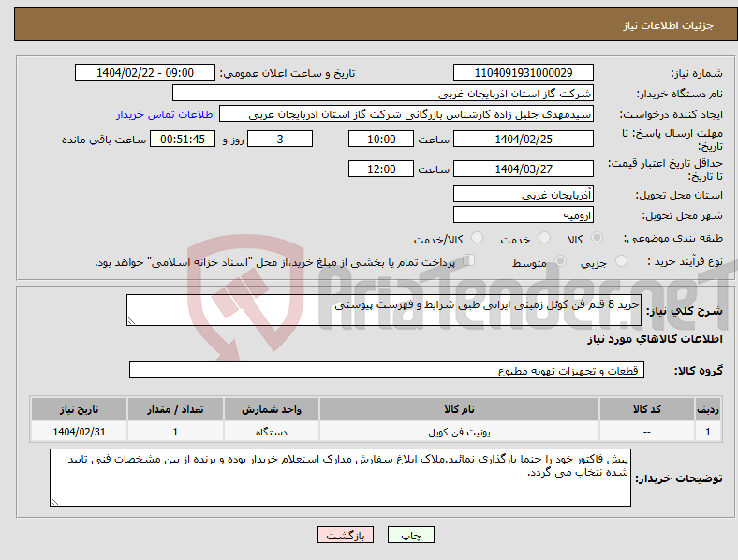Click the تعداد / مقدار column header
The image size is (738, 560).
[x=175, y=409]
